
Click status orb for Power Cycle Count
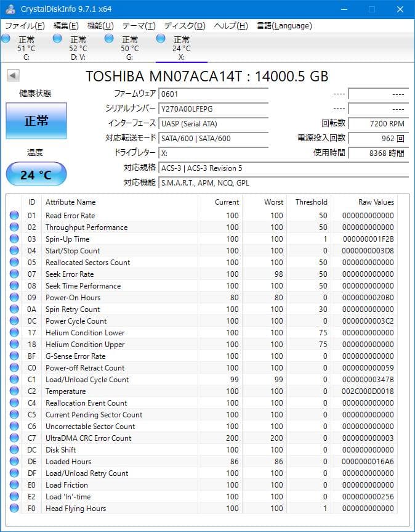click(x=14, y=321)
